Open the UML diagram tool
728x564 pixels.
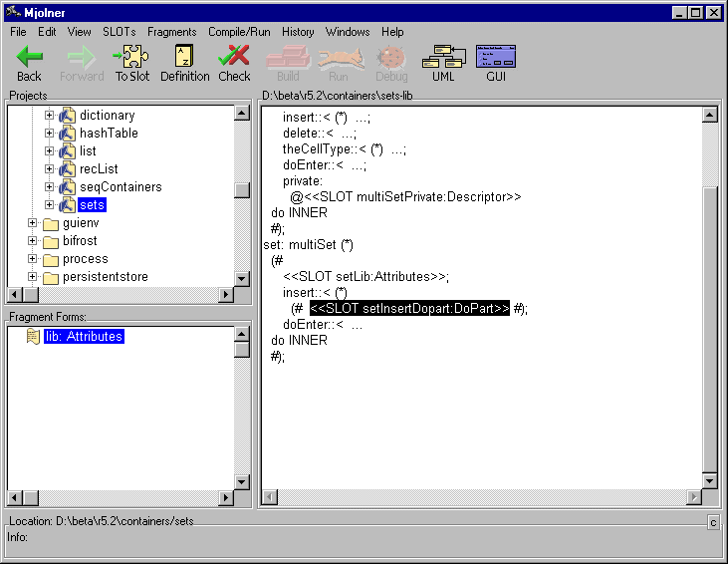click(x=442, y=57)
